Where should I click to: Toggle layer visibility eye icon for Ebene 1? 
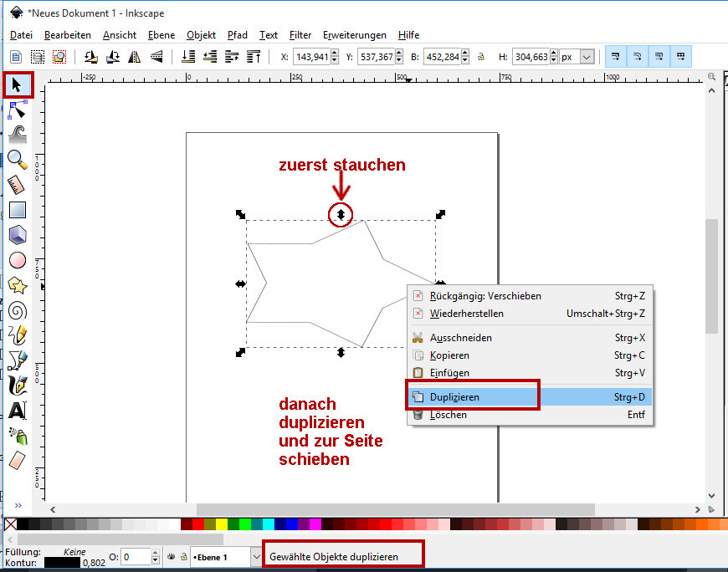pyautogui.click(x=170, y=556)
